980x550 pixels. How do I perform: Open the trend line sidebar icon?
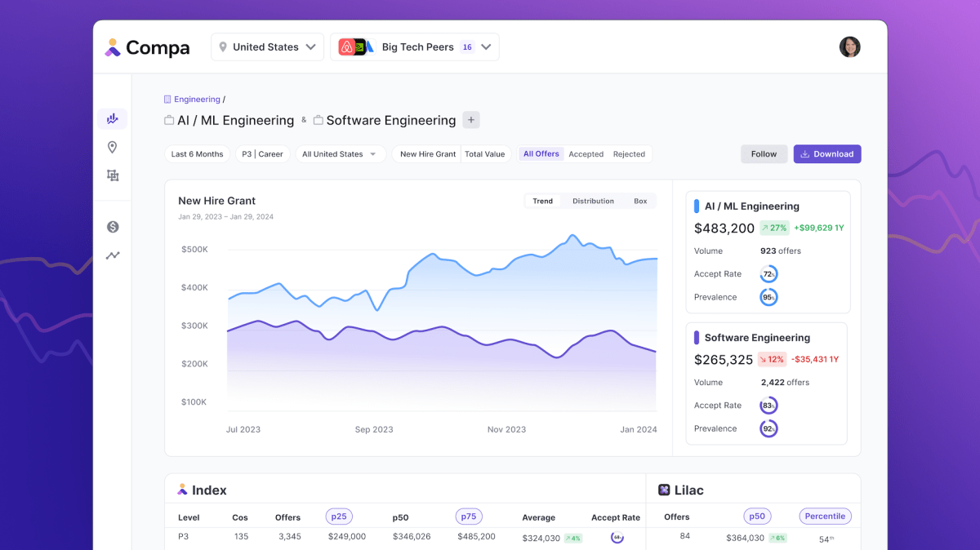tap(113, 255)
